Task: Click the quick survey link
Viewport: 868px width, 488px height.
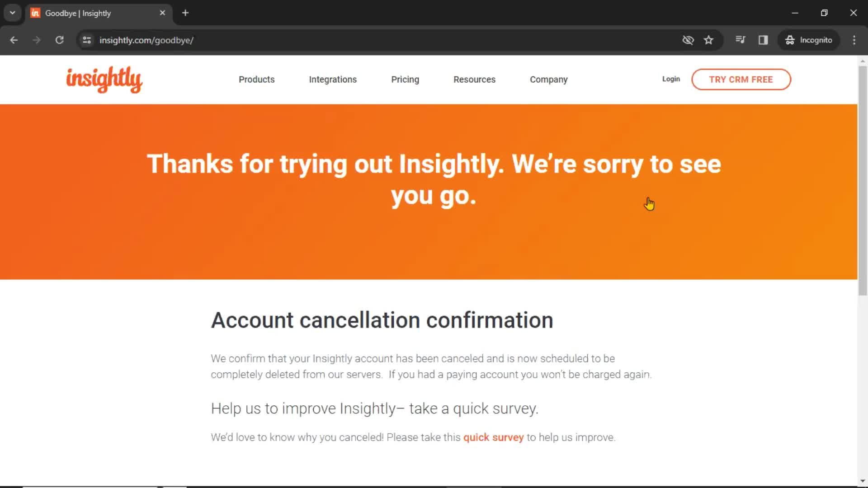Action: [493, 437]
